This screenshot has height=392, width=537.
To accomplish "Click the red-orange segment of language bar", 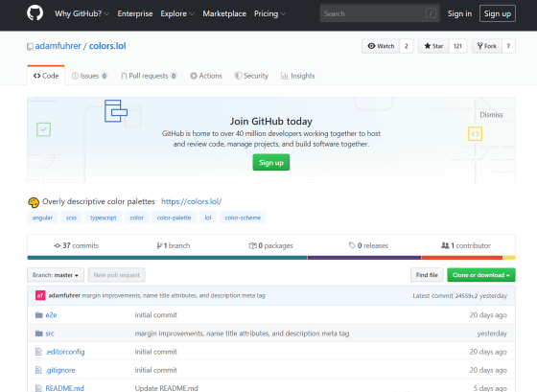I will (462, 258).
